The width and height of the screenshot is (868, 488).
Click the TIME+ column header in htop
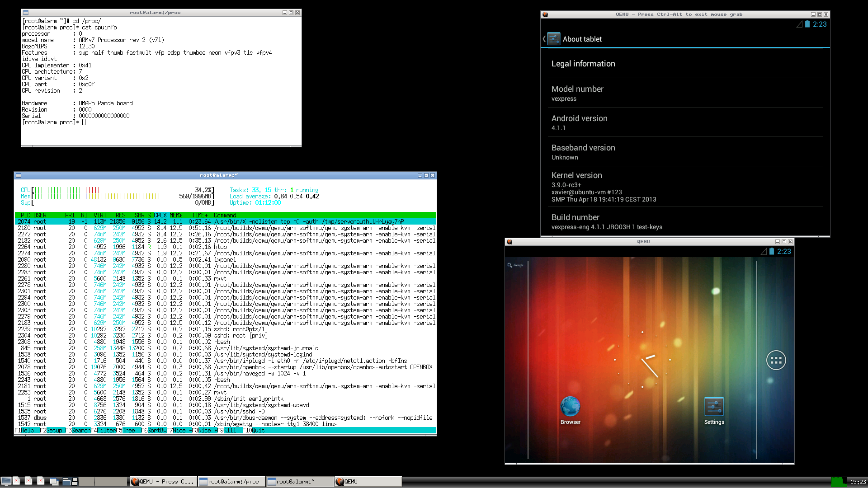click(200, 216)
